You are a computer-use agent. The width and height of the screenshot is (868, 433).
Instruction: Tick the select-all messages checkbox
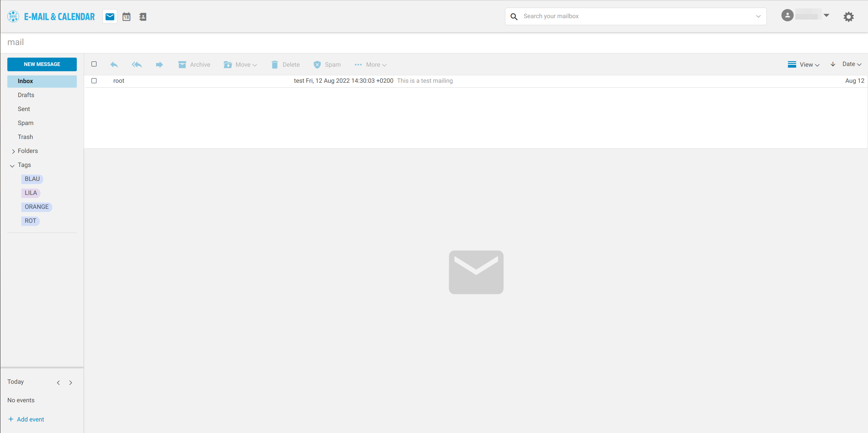[x=94, y=64]
